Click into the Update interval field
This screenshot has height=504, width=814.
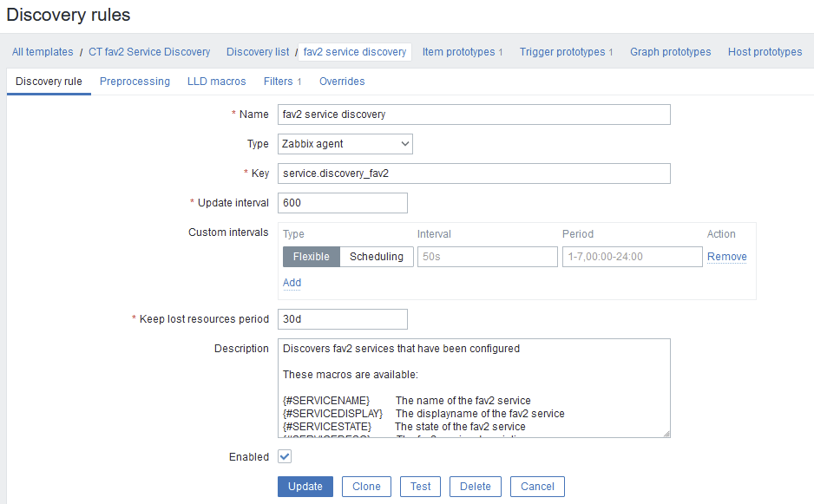(x=343, y=203)
